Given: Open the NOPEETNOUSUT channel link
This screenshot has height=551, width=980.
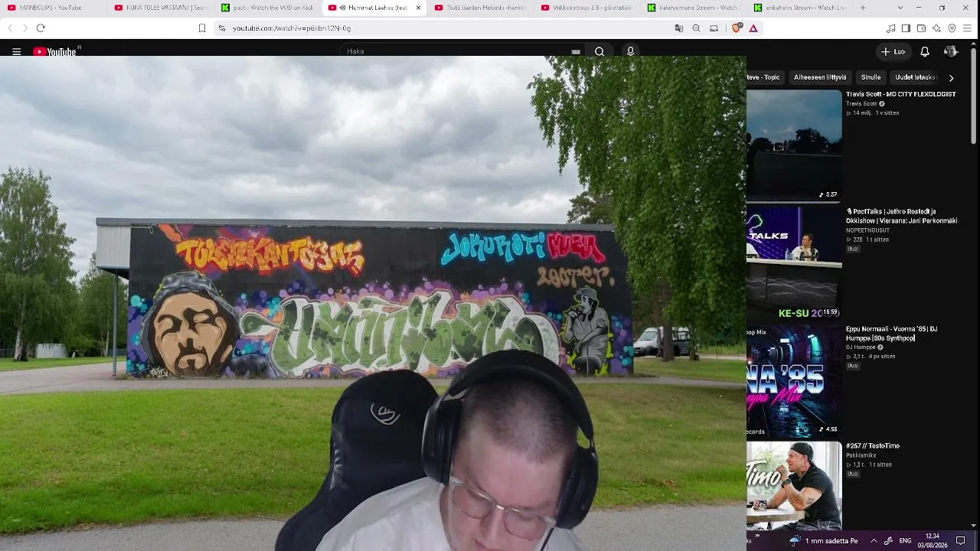Looking at the screenshot, I should pos(867,230).
